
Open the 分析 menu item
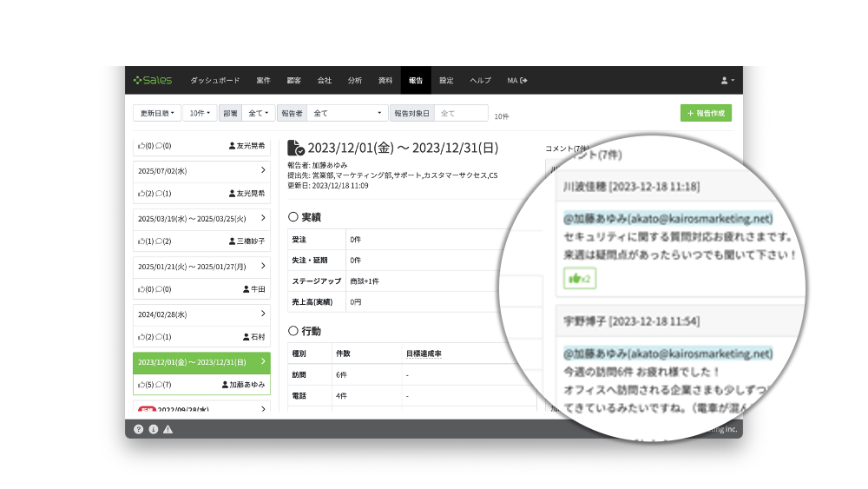[x=354, y=80]
